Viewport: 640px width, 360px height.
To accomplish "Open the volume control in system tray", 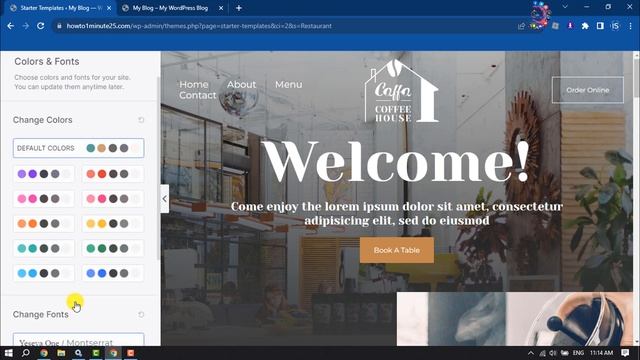I will (553, 353).
